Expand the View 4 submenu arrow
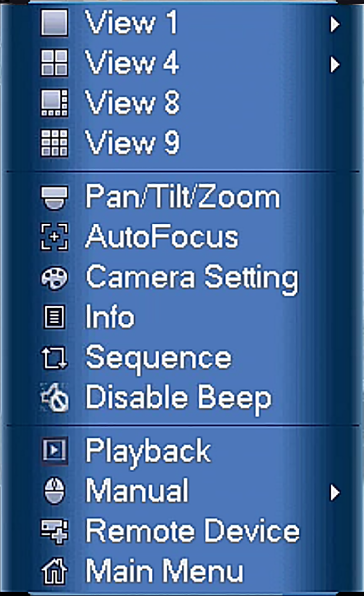The width and height of the screenshot is (364, 596). coord(335,64)
